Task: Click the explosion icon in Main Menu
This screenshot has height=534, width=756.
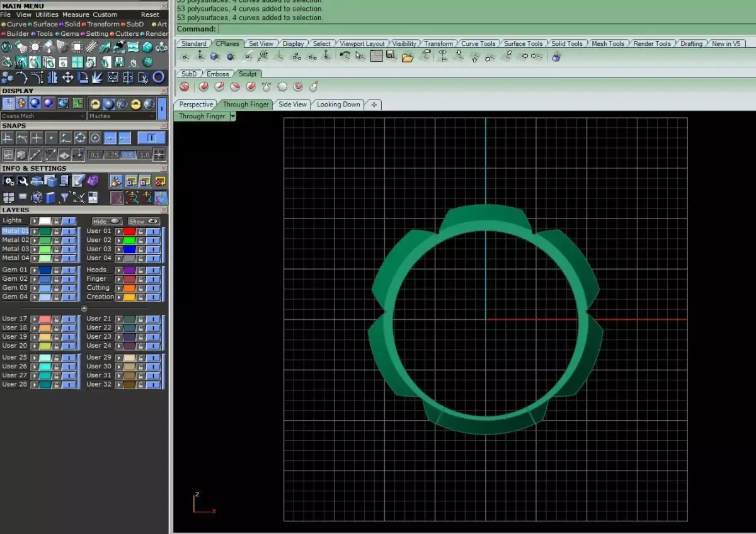Action: (x=97, y=77)
